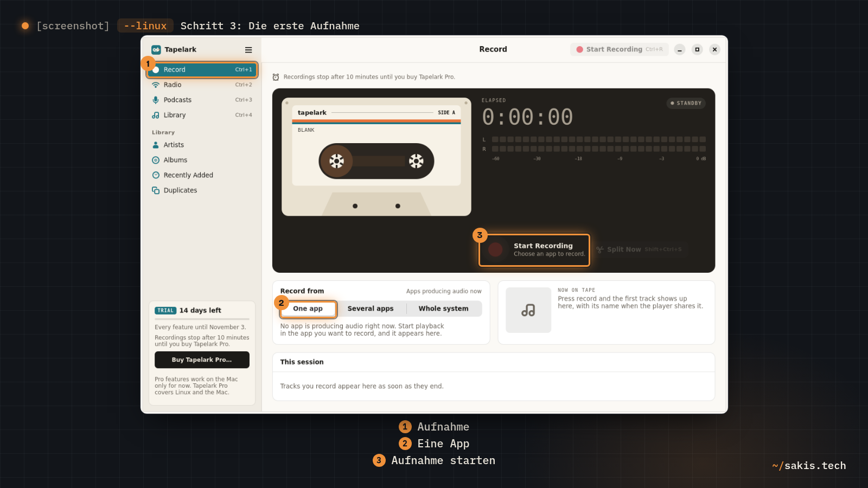Click Split Now button
868x488 pixels.
coord(640,249)
